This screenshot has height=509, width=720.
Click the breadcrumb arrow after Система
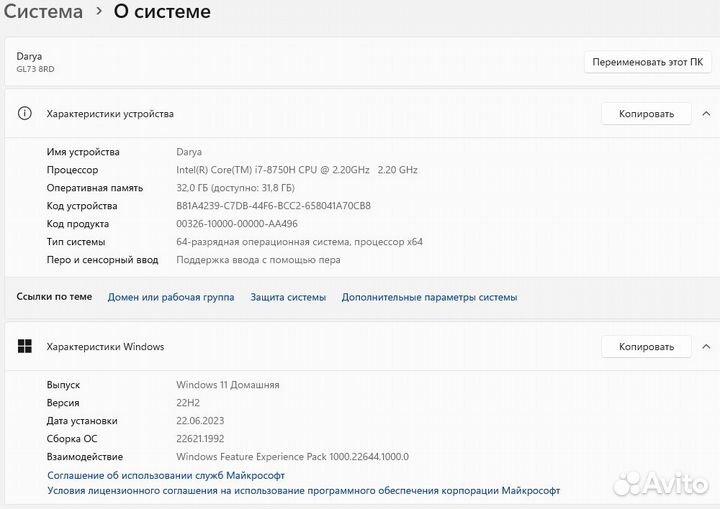[99, 12]
